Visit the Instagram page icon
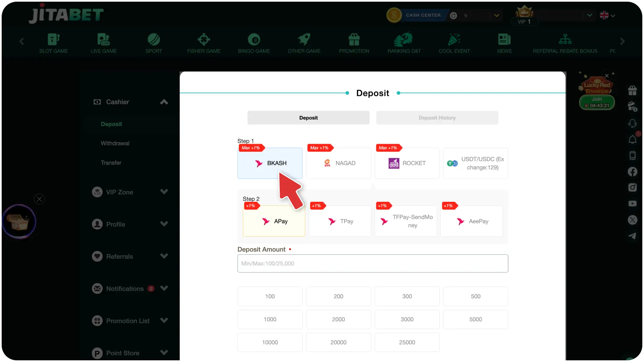The width and height of the screenshot is (644, 362). pos(632,187)
